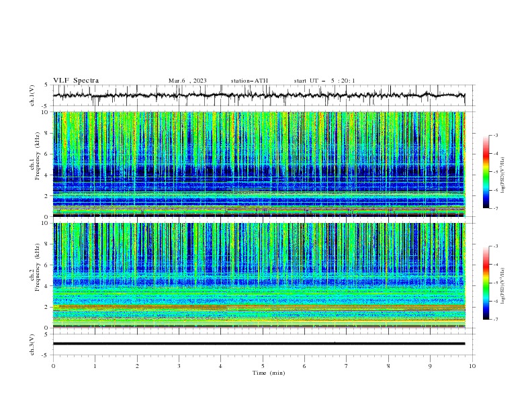Screen dimensions: 532x411
Task: Click the ch.1 PSD color bar
Action: 486,172
